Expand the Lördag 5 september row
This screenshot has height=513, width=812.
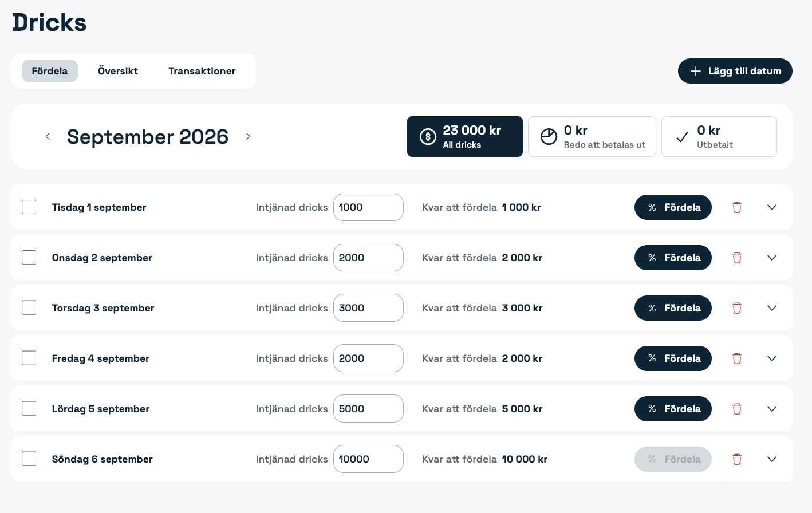772,409
